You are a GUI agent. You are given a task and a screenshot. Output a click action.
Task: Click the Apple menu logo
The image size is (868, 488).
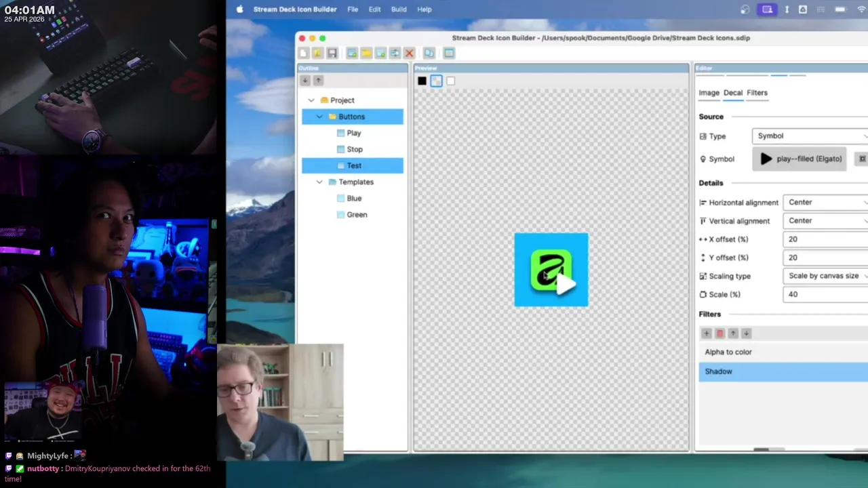(x=239, y=9)
